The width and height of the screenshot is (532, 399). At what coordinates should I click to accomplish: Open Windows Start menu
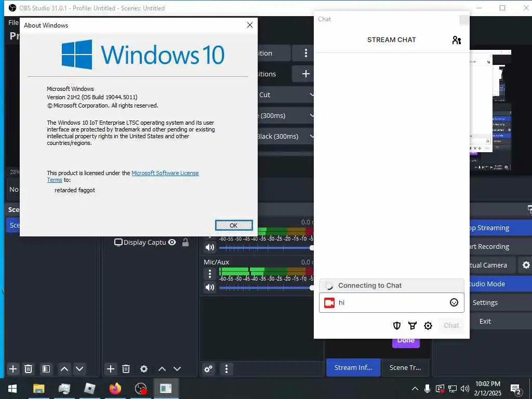coord(12,389)
